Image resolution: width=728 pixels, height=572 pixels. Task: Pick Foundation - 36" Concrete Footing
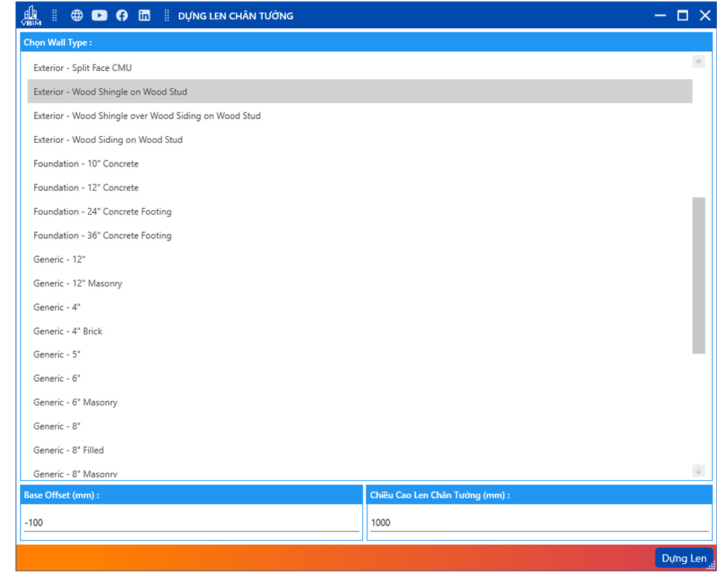pos(102,235)
